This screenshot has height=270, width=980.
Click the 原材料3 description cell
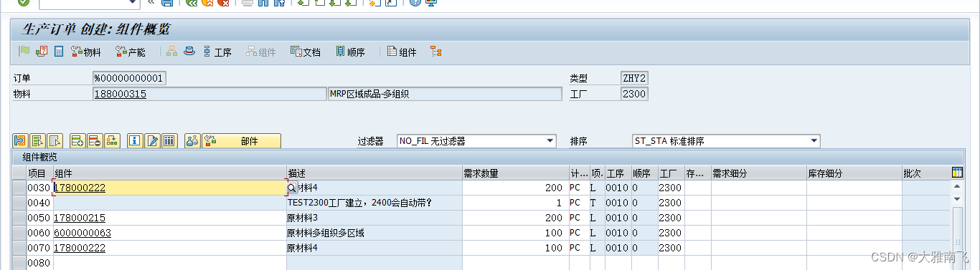tap(374, 218)
